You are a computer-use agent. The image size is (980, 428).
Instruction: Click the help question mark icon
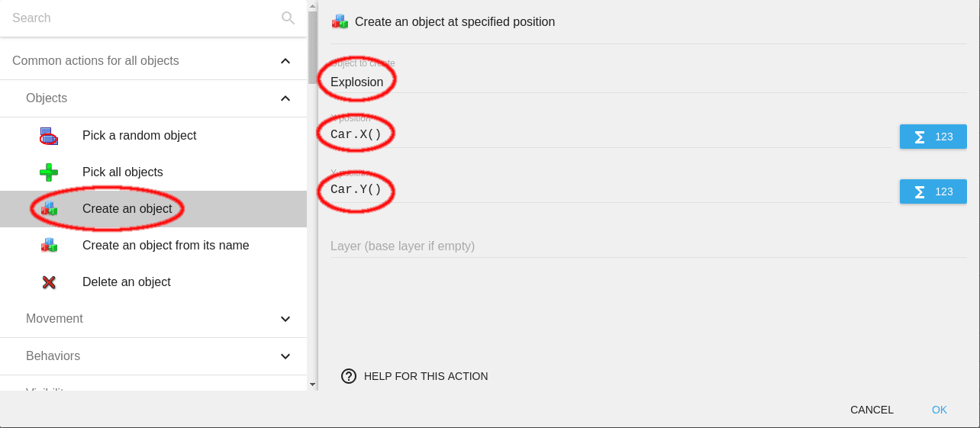click(349, 376)
